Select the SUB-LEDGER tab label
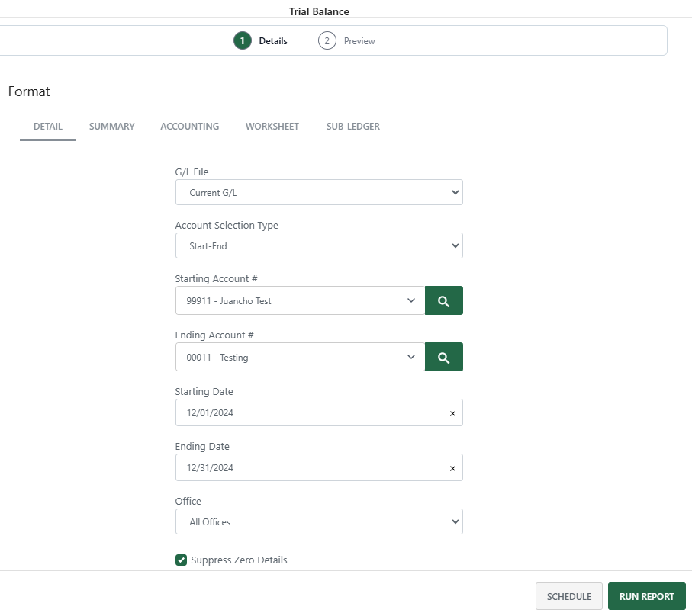 click(x=352, y=126)
